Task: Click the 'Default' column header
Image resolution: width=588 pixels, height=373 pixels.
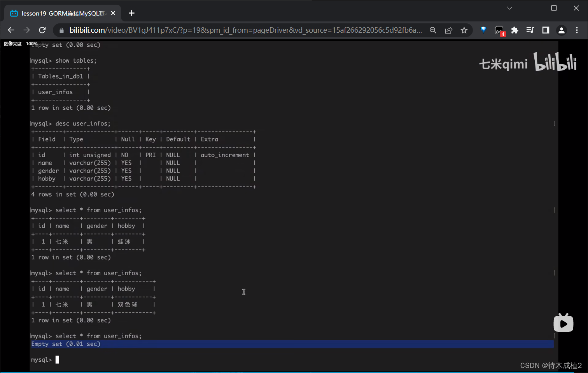Action: coord(178,139)
